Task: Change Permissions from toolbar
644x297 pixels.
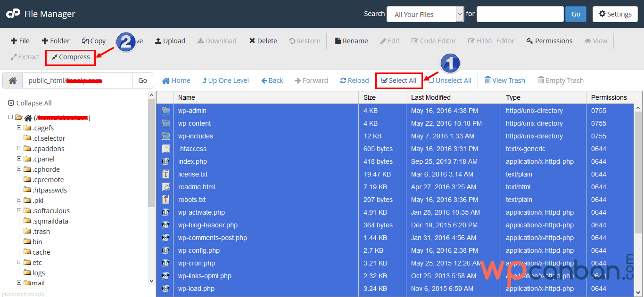Action: (550, 41)
